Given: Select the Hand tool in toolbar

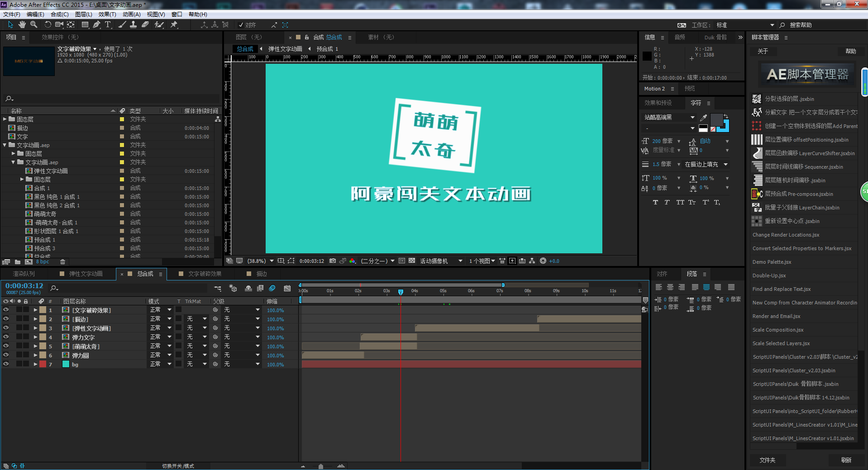Looking at the screenshot, I should tap(22, 25).
